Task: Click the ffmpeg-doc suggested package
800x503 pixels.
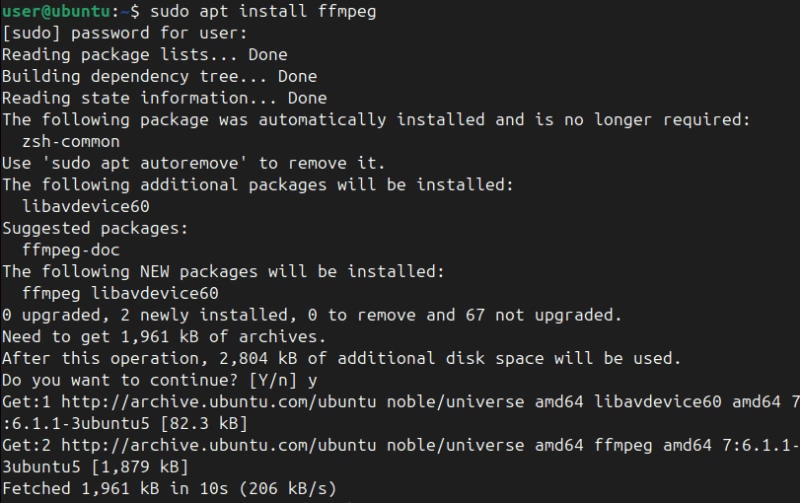Action: pos(71,250)
